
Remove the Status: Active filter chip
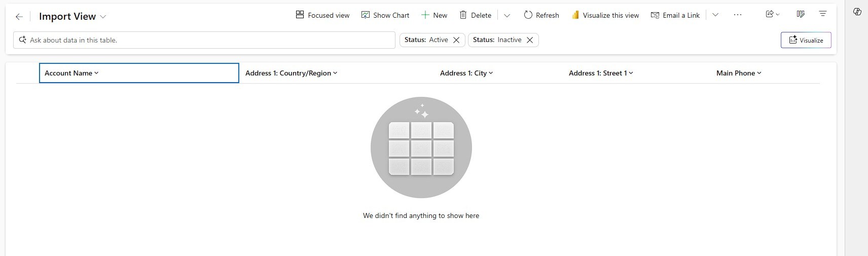pyautogui.click(x=456, y=40)
